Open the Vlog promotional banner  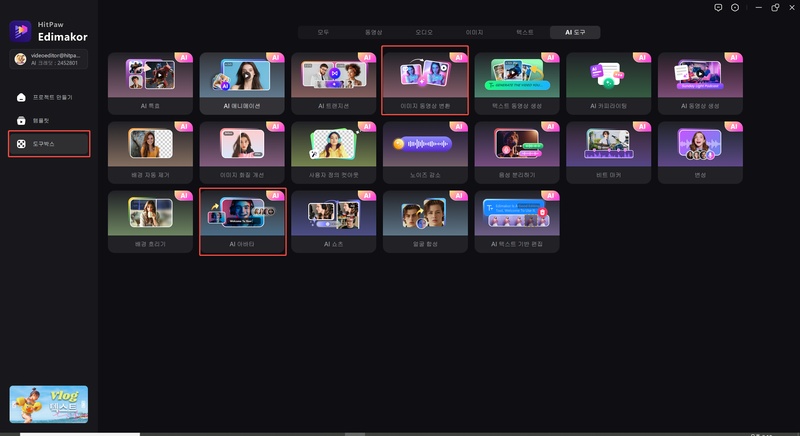tap(48, 406)
